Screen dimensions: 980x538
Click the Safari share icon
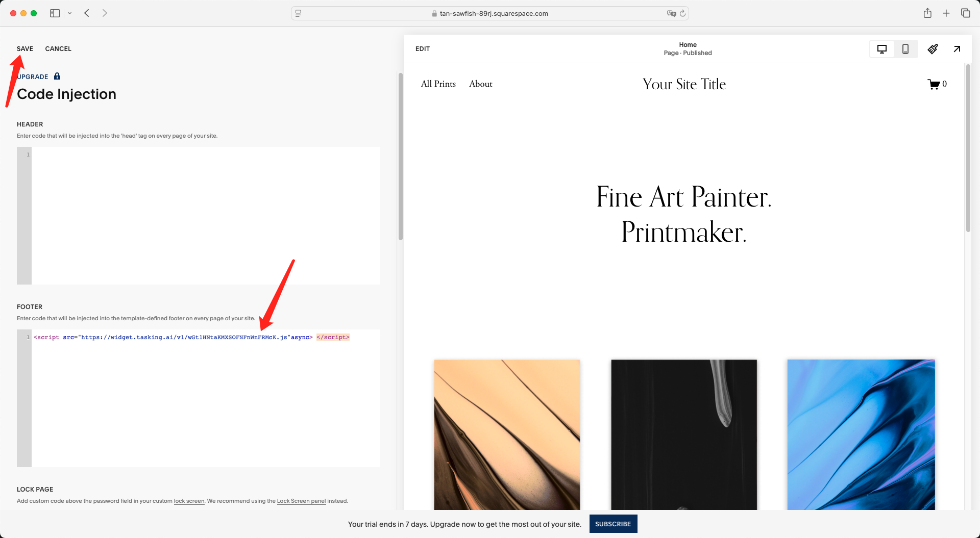coord(927,13)
